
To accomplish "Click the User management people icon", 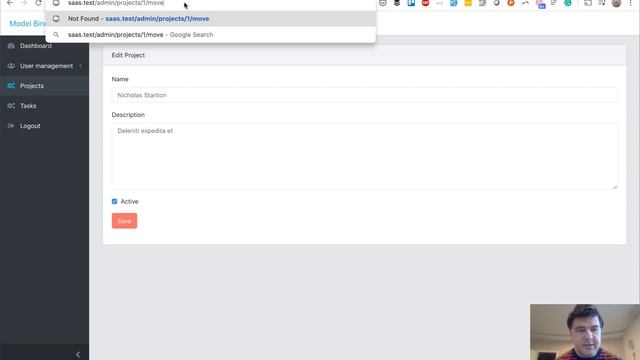I will pyautogui.click(x=11, y=66).
